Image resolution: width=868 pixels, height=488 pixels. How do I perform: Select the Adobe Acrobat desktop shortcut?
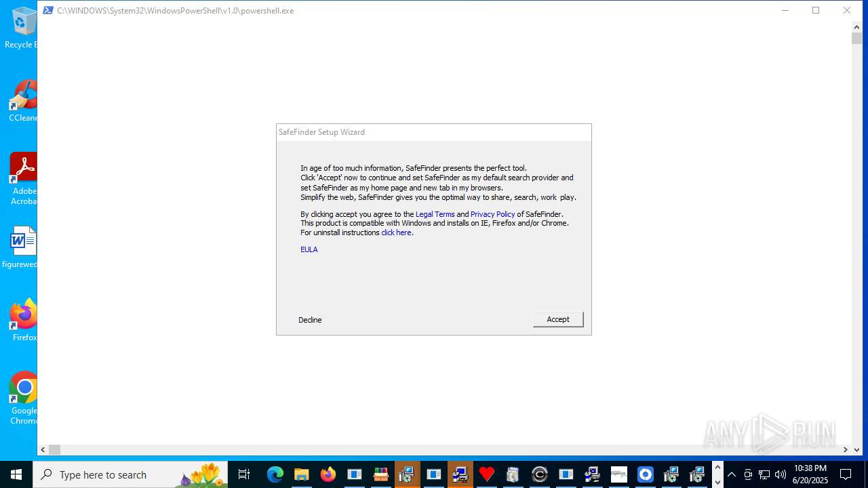[x=22, y=179]
